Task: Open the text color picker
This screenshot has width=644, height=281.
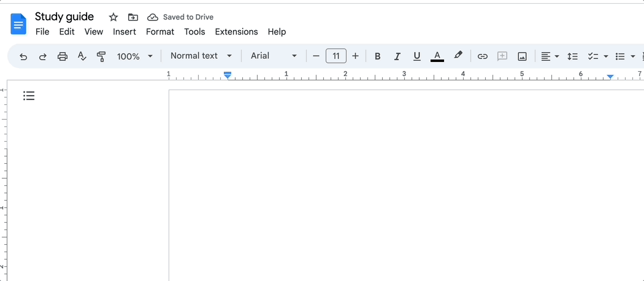Action: click(437, 56)
